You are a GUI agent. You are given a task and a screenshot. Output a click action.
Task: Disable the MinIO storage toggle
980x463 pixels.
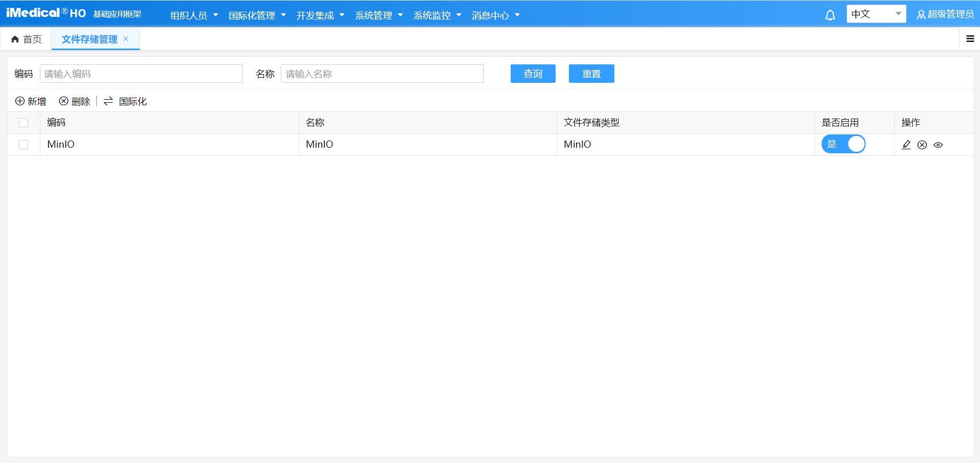844,144
